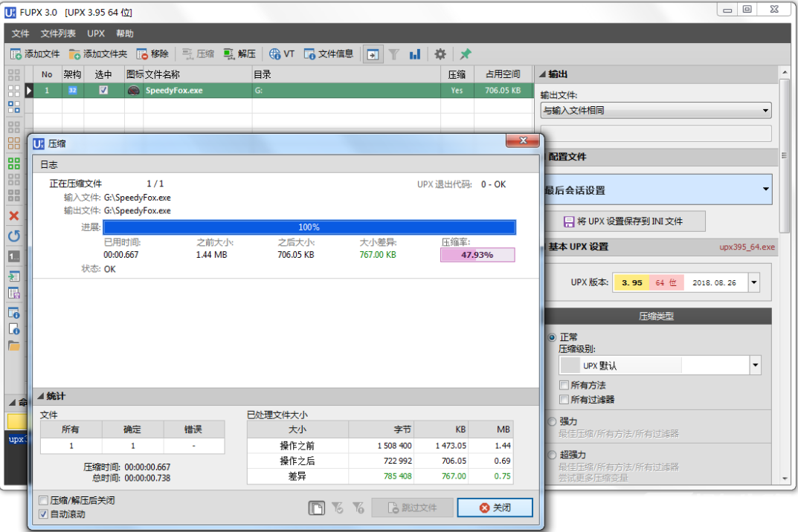This screenshot has height=532, width=798.
Task: Open the VT VirusTotal toolbar button
Action: (282, 54)
